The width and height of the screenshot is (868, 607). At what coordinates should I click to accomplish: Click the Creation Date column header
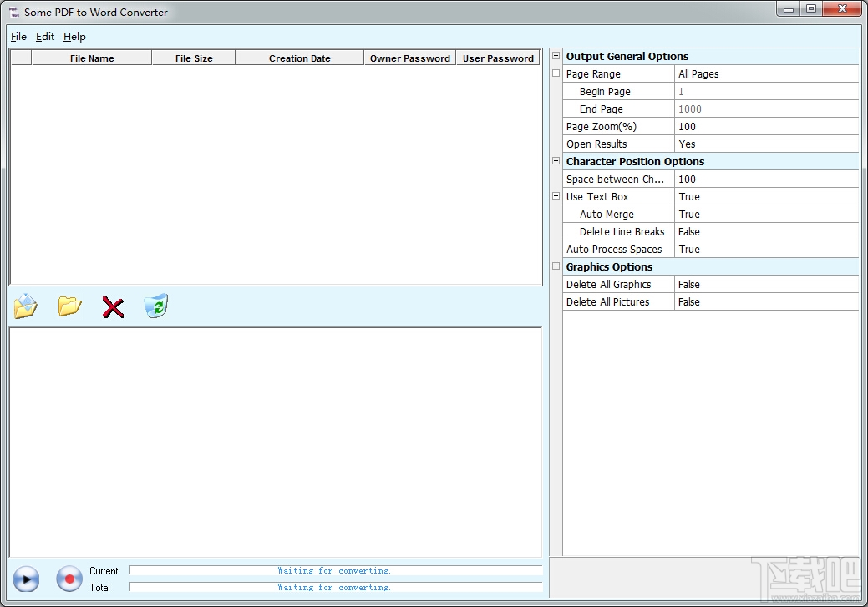299,58
